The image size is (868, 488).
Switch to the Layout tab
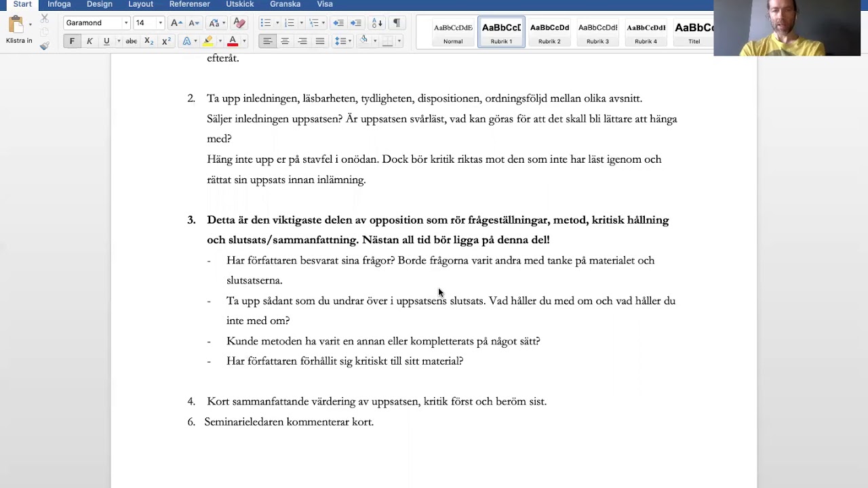pyautogui.click(x=140, y=4)
